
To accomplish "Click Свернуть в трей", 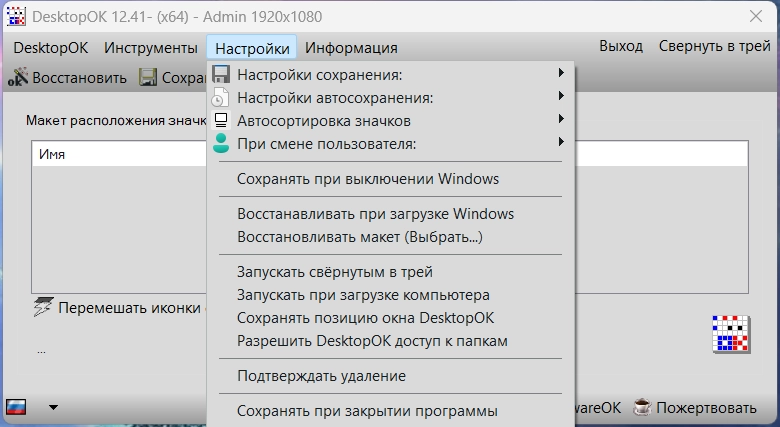I will (x=714, y=46).
